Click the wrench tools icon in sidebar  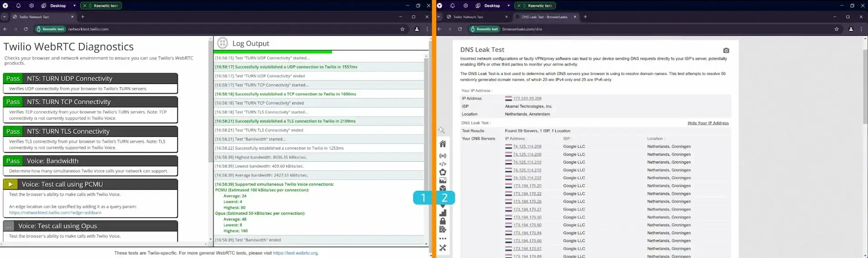pos(443,248)
